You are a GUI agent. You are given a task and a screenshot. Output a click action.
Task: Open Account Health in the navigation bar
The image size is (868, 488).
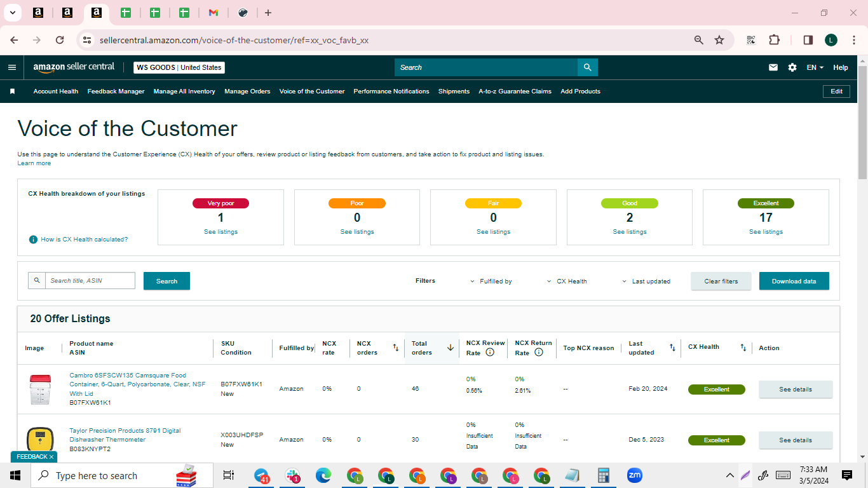coord(56,91)
